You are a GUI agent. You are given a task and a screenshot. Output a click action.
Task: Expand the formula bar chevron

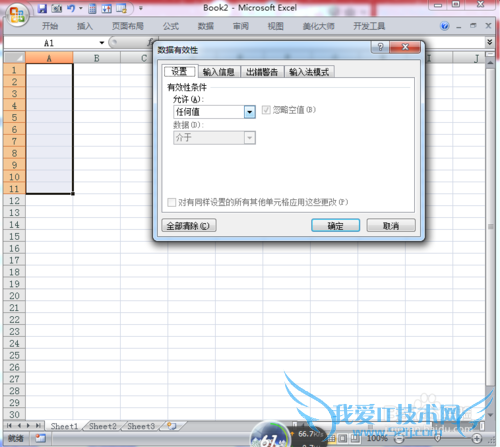pyautogui.click(x=489, y=42)
